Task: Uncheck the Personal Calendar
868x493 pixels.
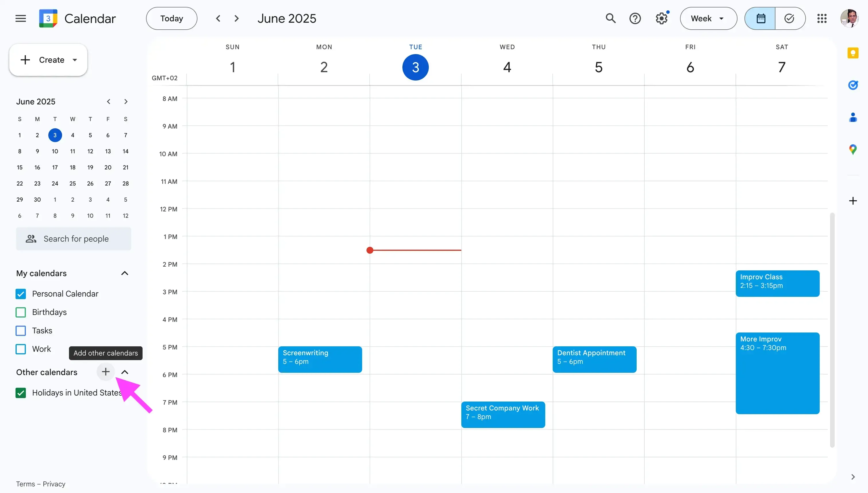Action: [x=20, y=294]
